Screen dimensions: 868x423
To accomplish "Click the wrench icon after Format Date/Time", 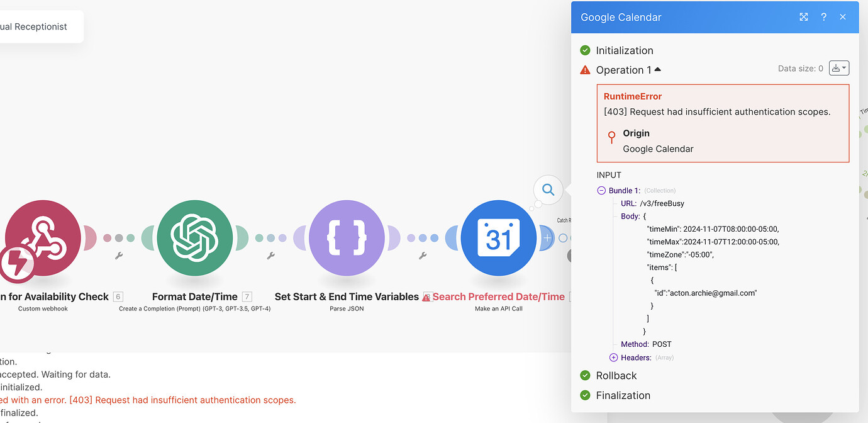I will point(270,256).
